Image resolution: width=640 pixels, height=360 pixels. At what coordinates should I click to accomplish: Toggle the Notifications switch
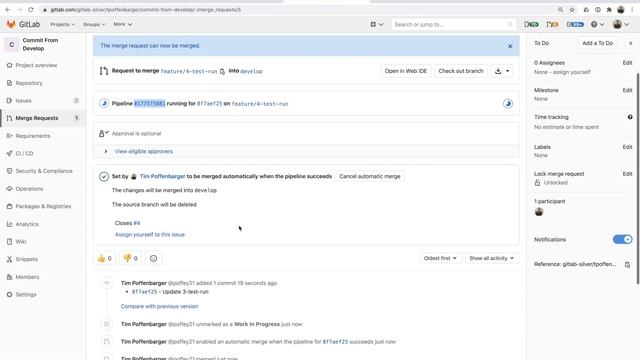coord(622,240)
